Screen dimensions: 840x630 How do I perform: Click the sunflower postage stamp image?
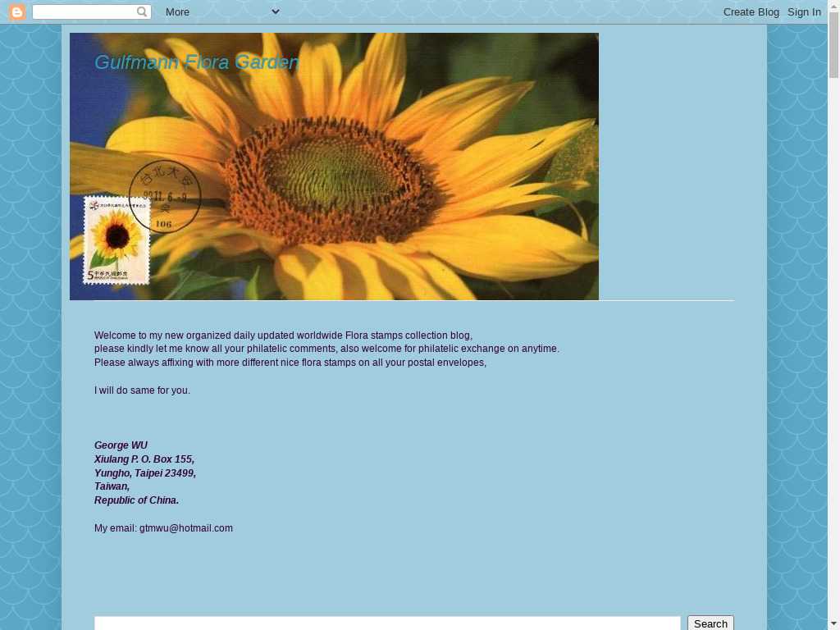pos(116,240)
